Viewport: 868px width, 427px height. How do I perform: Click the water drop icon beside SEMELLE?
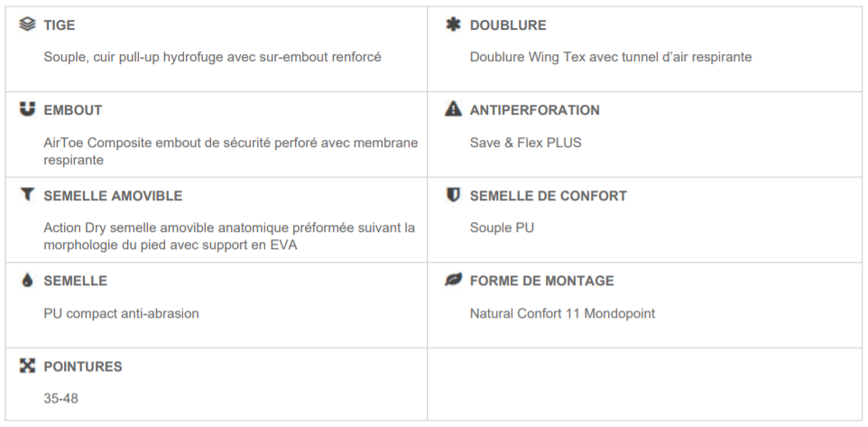(x=27, y=280)
